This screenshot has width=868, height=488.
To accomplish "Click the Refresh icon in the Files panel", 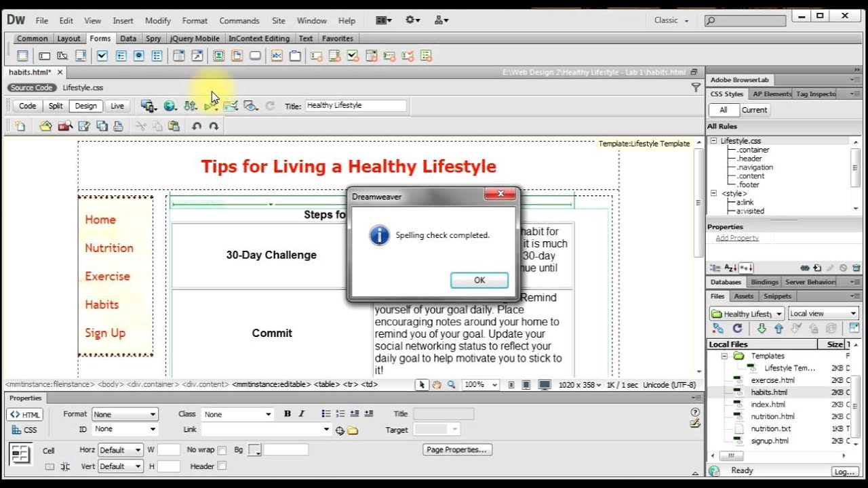I will click(x=737, y=328).
